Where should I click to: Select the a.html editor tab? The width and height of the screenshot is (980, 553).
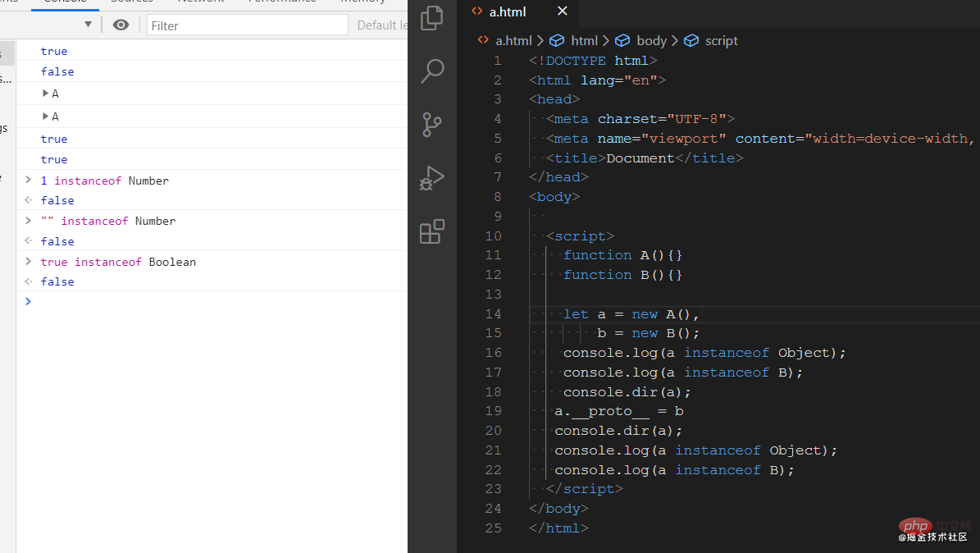click(x=519, y=11)
